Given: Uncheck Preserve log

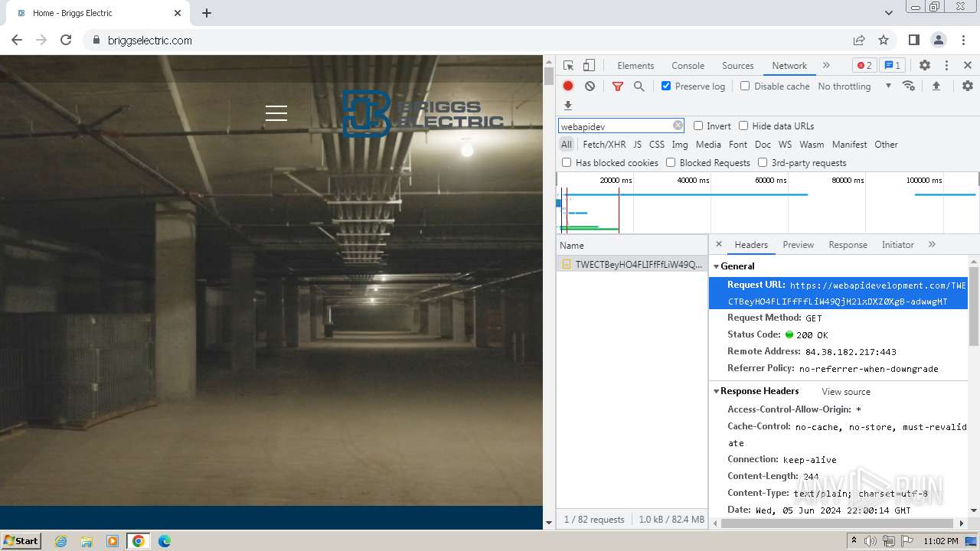Looking at the screenshot, I should (x=666, y=86).
